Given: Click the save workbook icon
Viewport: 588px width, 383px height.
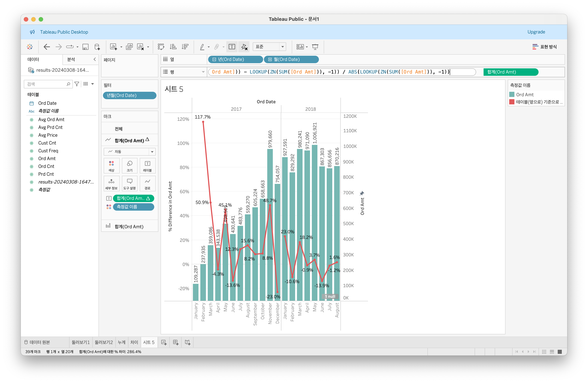Looking at the screenshot, I should [x=85, y=47].
